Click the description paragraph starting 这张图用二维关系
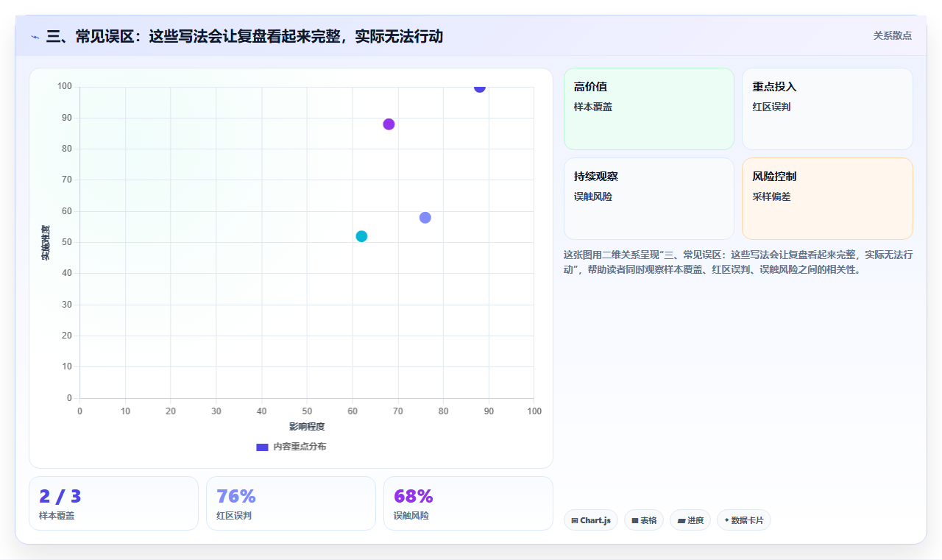The width and height of the screenshot is (942, 560). tap(738, 262)
